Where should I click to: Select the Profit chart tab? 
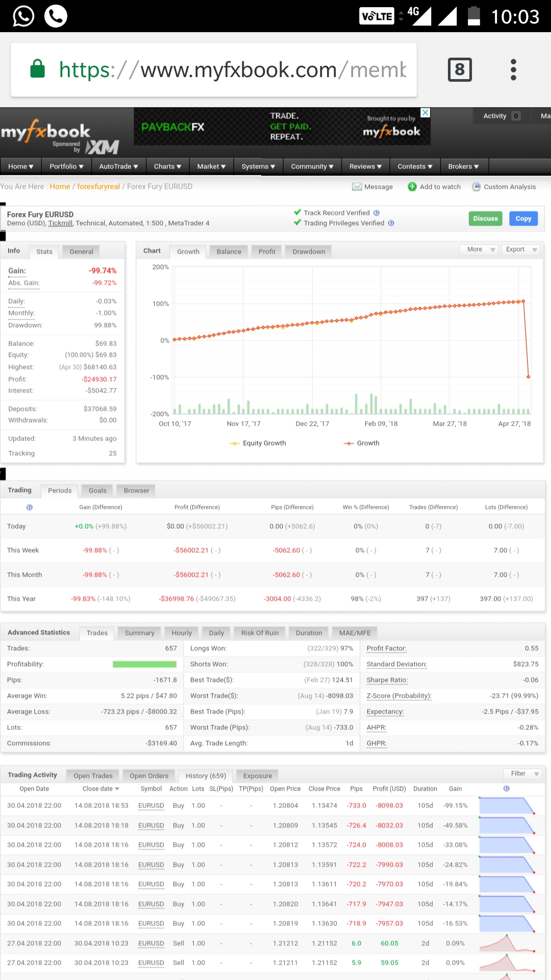267,252
